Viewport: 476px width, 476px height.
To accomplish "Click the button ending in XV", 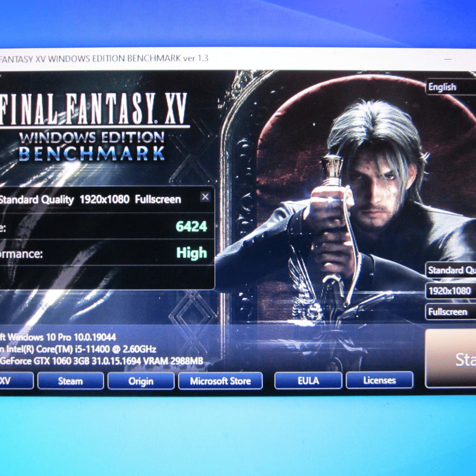I will (x=17, y=381).
